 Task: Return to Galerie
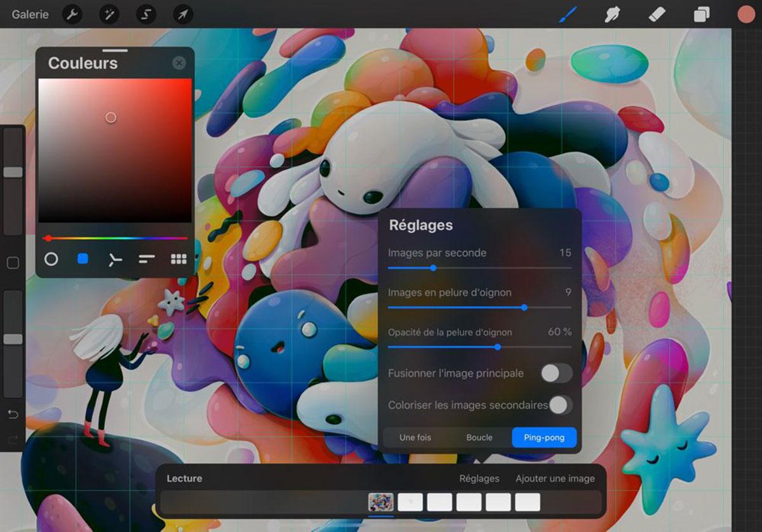pos(30,14)
